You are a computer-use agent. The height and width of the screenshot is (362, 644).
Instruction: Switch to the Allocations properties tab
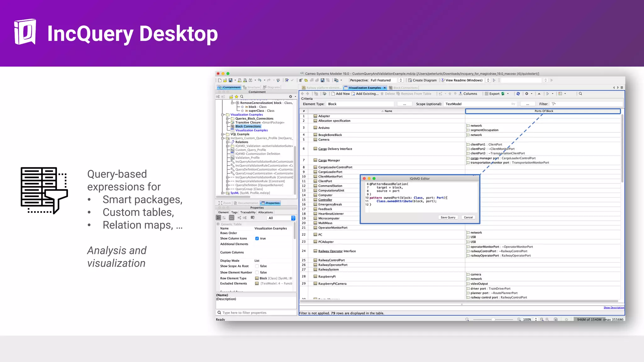click(x=265, y=212)
